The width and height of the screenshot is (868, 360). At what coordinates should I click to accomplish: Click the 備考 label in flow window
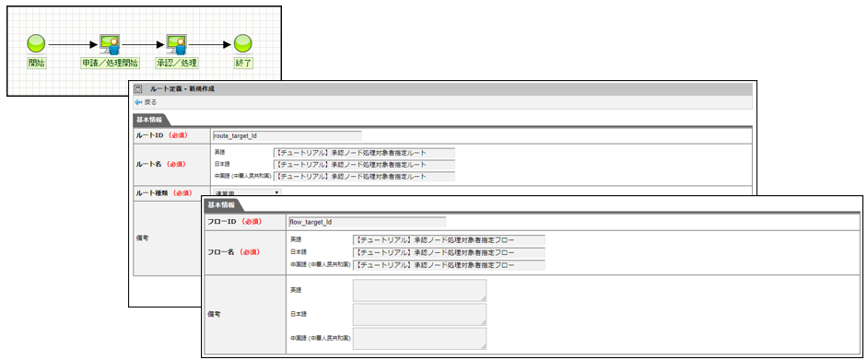pos(213,314)
